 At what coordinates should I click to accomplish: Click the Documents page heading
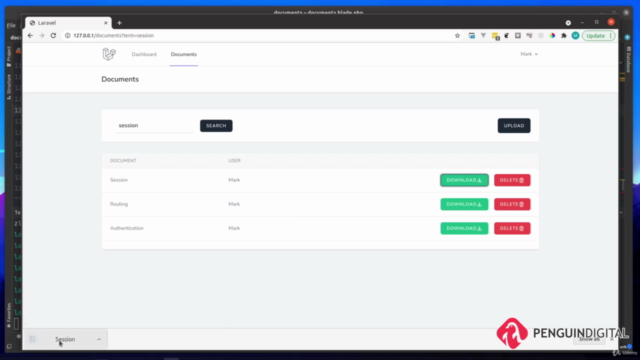(x=120, y=79)
